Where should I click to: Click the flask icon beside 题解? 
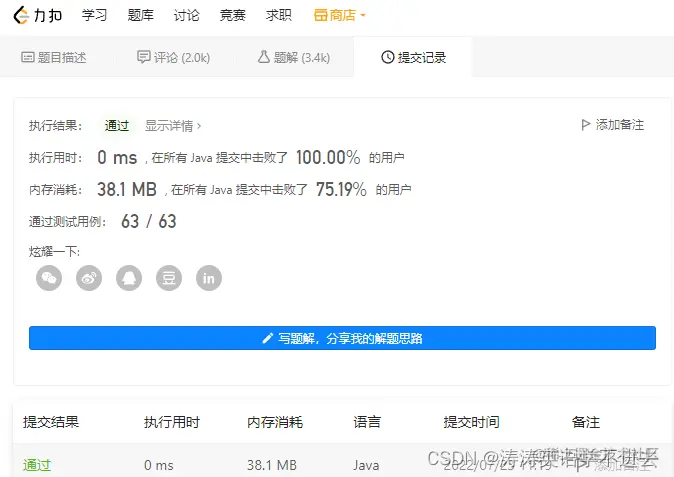(x=263, y=57)
